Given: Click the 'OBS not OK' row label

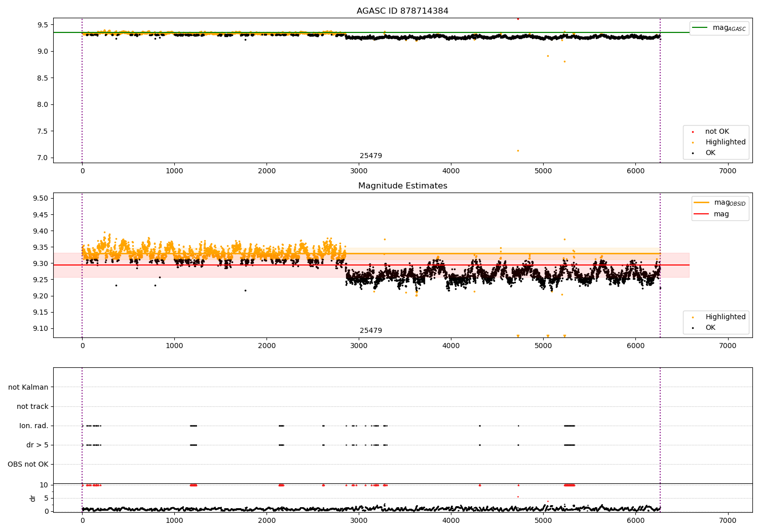Looking at the screenshot, I should point(28,464).
